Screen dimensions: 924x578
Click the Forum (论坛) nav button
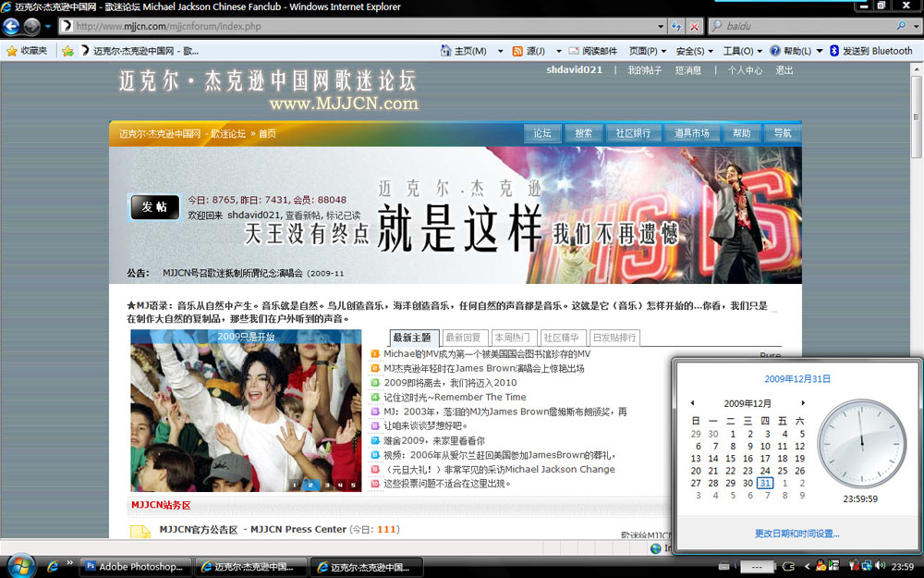542,133
